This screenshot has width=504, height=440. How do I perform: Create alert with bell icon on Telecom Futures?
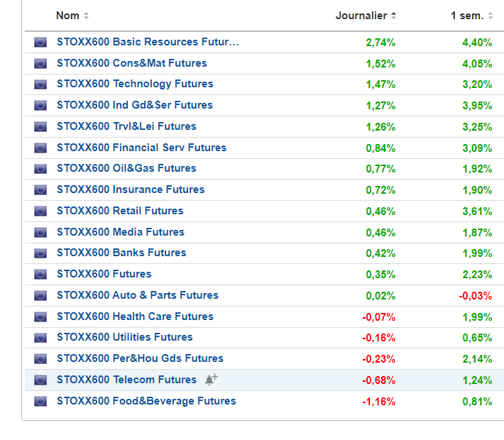tap(210, 380)
